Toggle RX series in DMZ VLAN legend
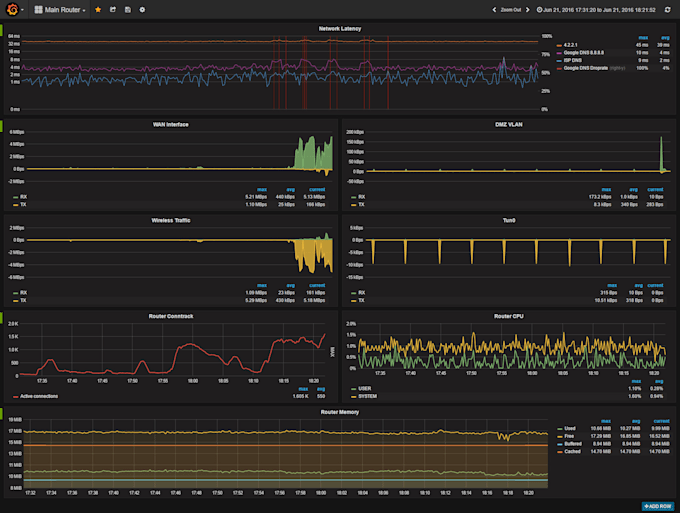The height and width of the screenshot is (513, 680). pyautogui.click(x=362, y=197)
